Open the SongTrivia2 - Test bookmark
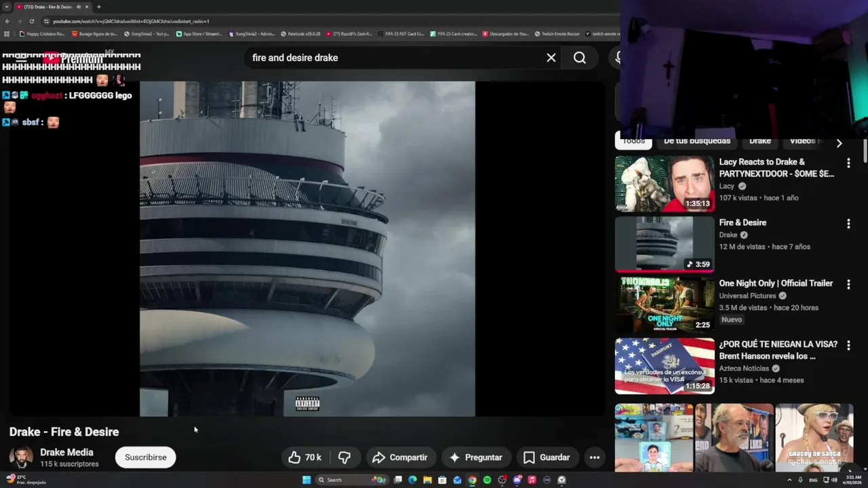The width and height of the screenshot is (868, 488). [146, 34]
